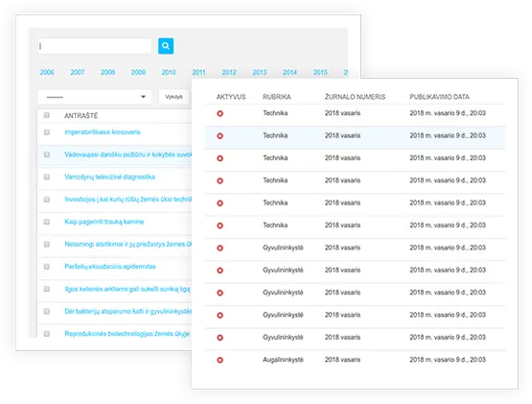Screen dimensions: 532x404
Task: Filter by year 2011
Action: (198, 72)
